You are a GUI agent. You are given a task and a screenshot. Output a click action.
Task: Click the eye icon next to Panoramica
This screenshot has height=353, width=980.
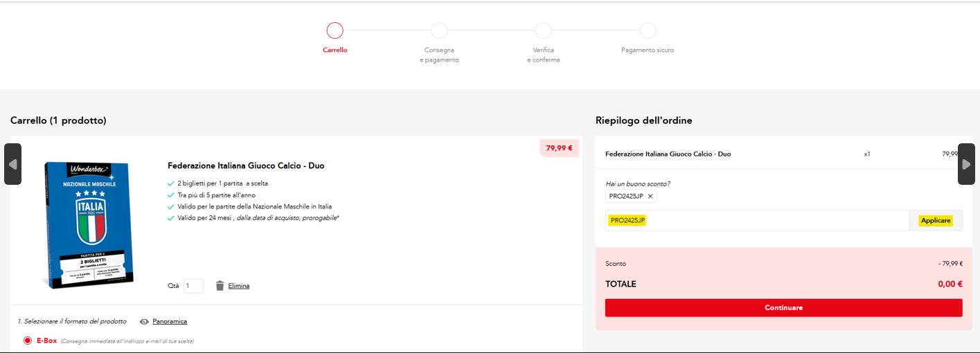(x=144, y=322)
